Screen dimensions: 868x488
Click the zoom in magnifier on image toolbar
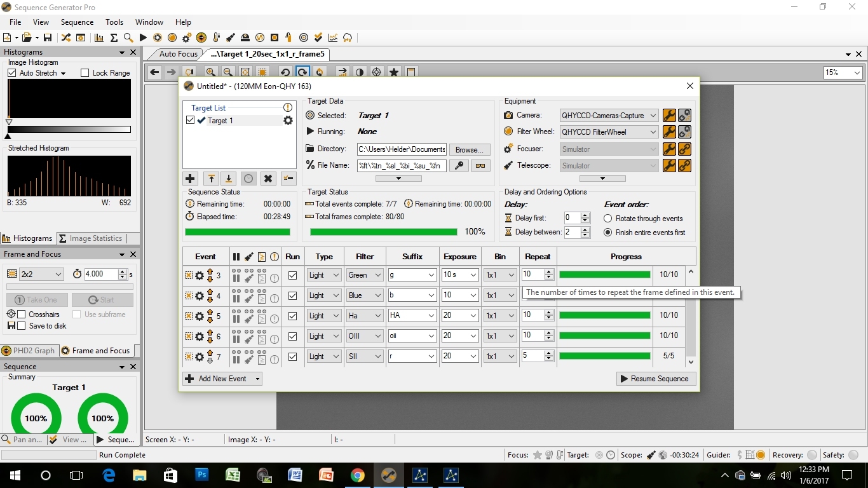point(210,72)
